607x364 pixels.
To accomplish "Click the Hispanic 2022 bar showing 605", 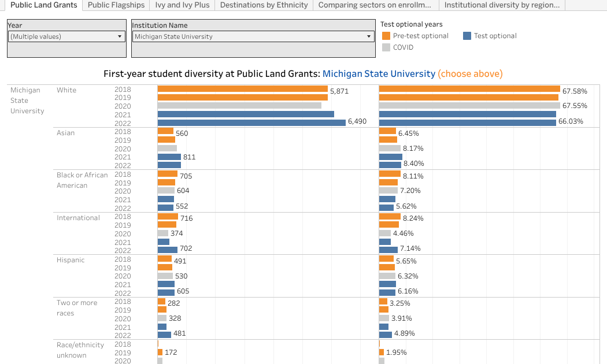I will point(168,291).
